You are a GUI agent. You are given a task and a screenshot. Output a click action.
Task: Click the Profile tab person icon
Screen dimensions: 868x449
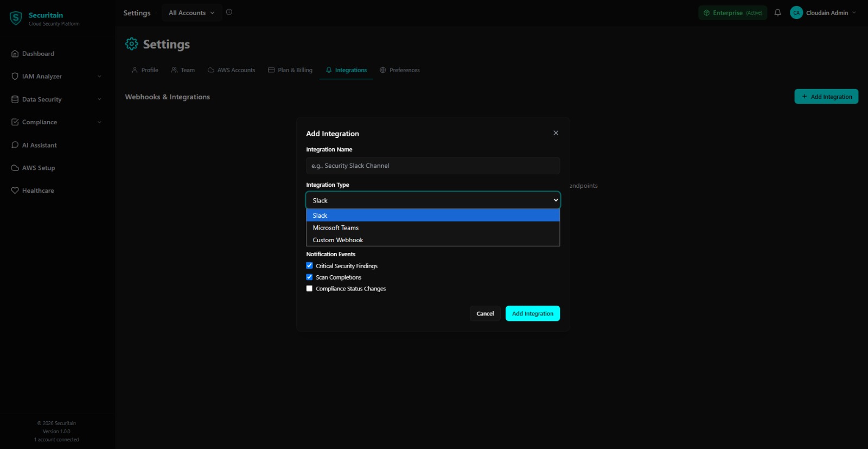(135, 70)
